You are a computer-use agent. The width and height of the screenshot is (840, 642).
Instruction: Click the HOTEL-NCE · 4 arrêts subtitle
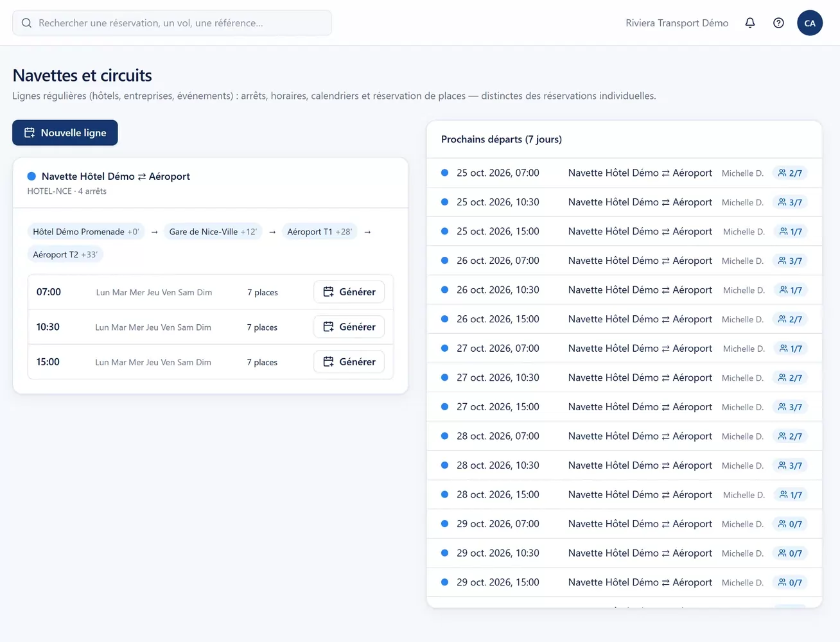(x=67, y=191)
